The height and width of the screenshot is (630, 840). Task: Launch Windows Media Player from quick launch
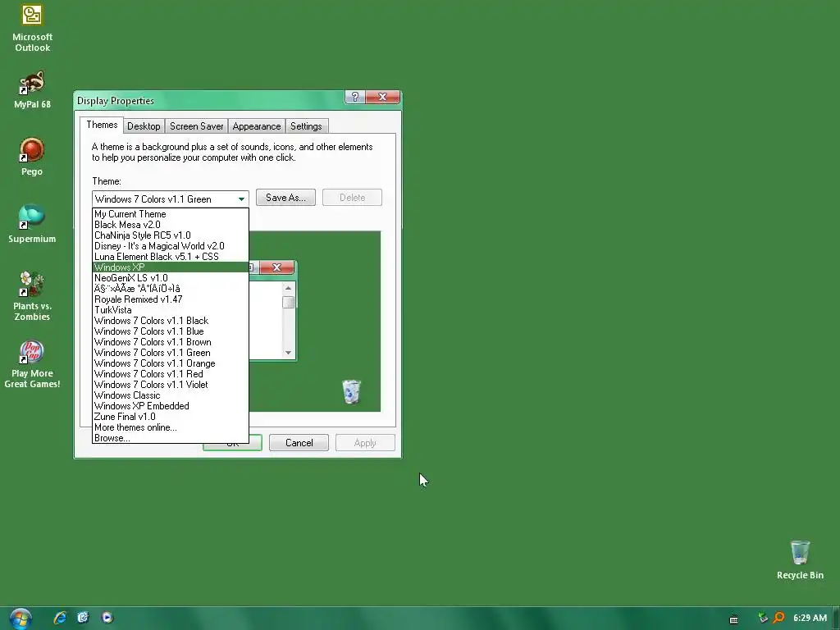[107, 618]
